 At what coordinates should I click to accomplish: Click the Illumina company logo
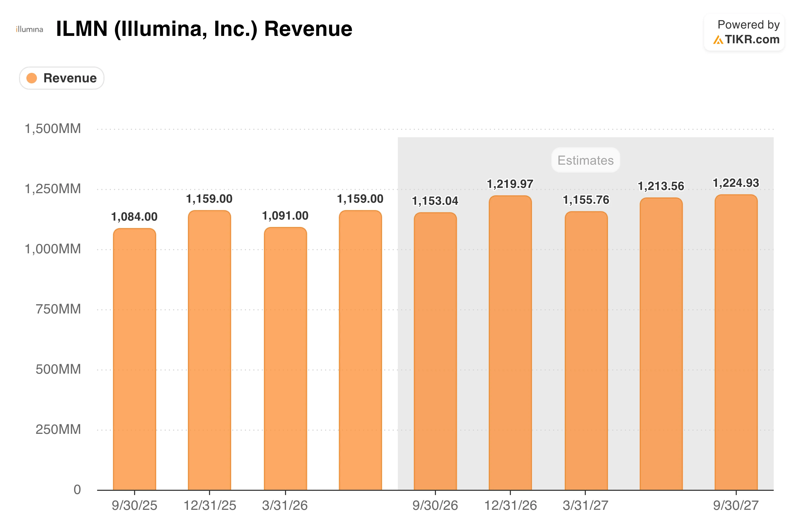(x=30, y=30)
